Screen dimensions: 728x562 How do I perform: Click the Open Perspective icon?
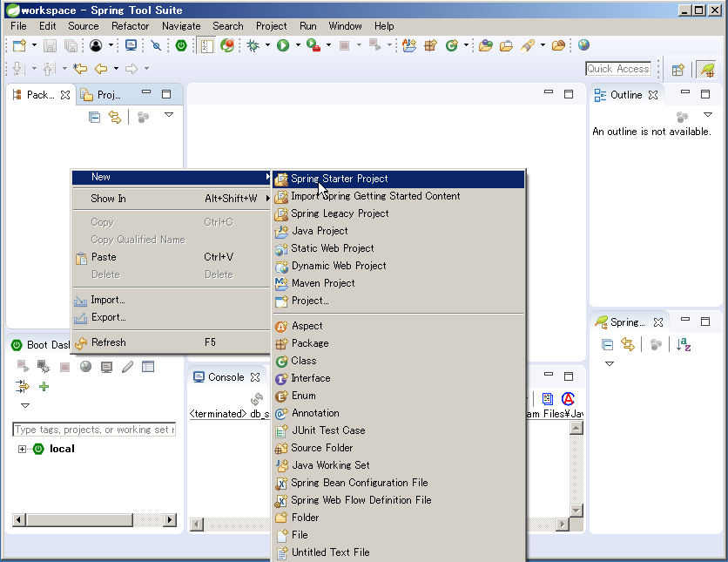tap(677, 70)
